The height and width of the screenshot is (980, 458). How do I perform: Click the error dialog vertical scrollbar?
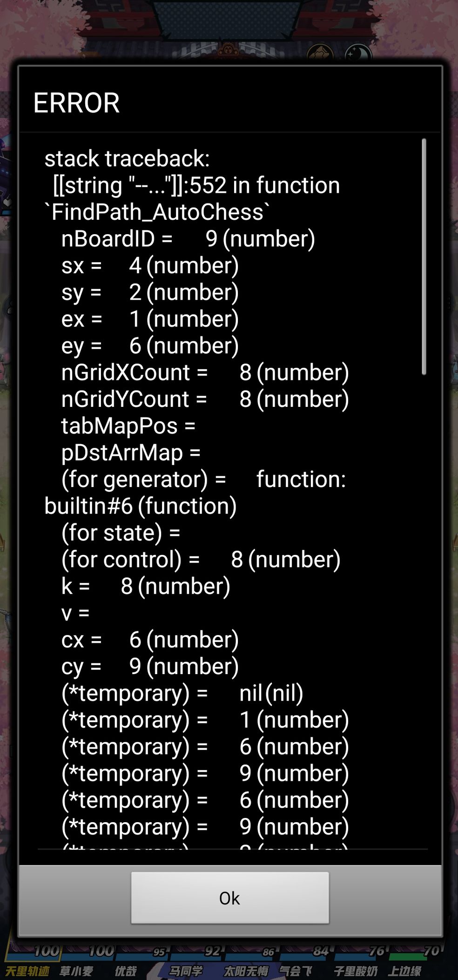point(424,256)
